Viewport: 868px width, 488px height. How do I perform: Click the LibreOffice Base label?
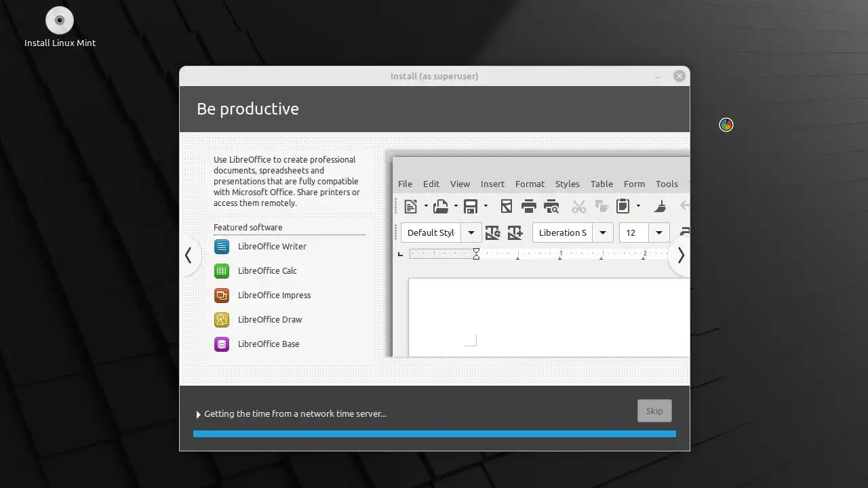point(269,344)
